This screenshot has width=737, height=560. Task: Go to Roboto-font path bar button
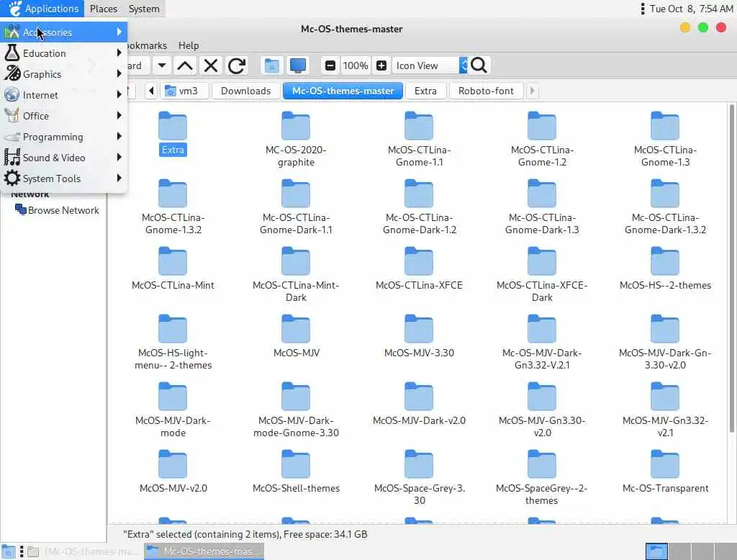tap(486, 91)
